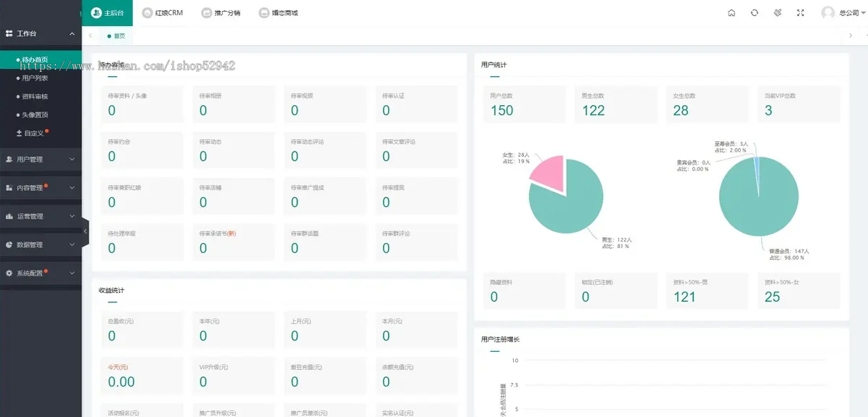This screenshot has height=417, width=868.
Task: Switch to the 推广分销 top tab
Action: pos(221,13)
